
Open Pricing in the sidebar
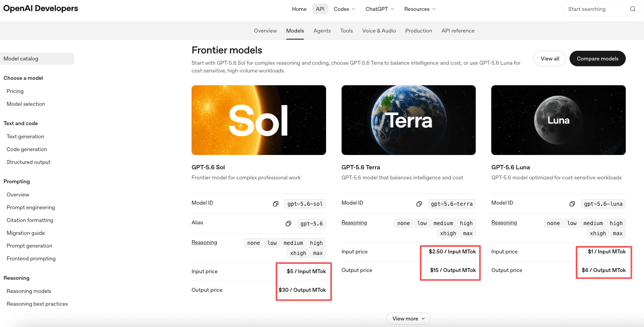pos(15,91)
